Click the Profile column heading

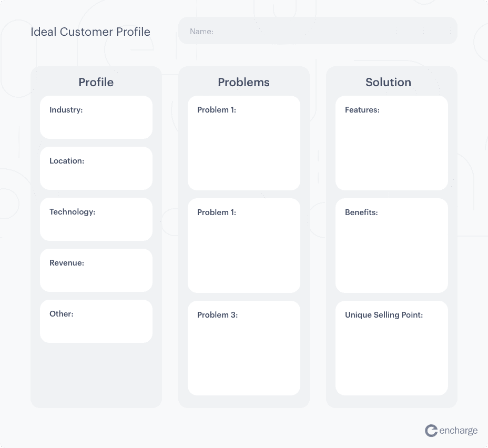[x=96, y=82]
